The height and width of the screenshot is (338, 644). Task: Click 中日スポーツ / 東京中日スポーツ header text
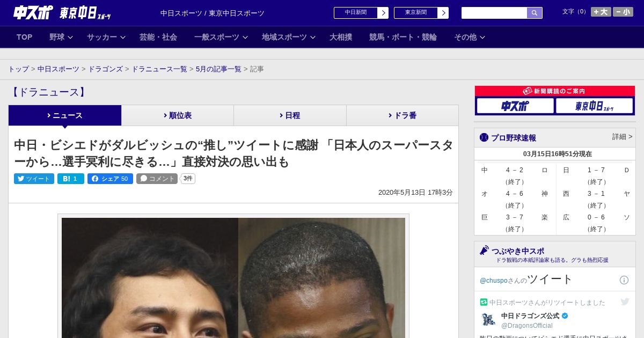coord(213,13)
